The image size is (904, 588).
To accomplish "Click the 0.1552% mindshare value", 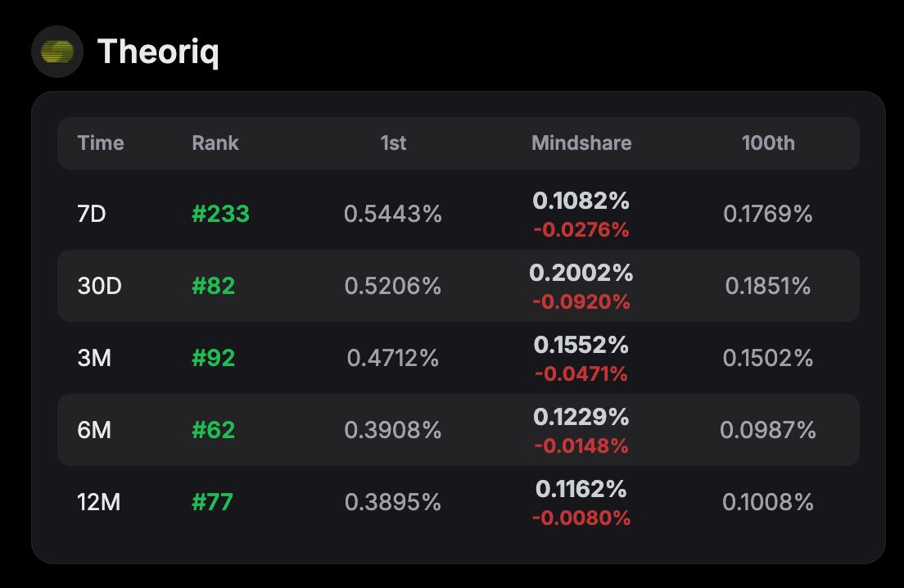I will [581, 345].
